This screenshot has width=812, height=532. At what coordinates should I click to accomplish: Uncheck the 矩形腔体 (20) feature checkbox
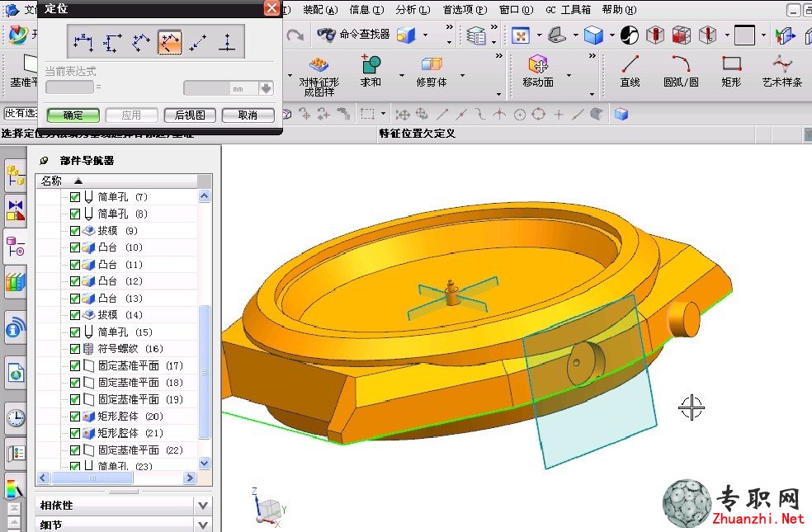coord(75,417)
